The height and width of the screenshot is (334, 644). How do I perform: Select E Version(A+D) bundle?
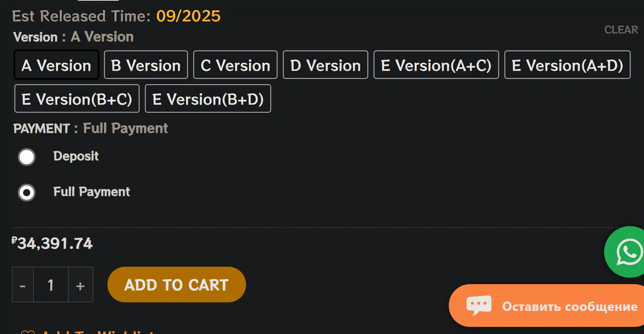click(x=567, y=65)
